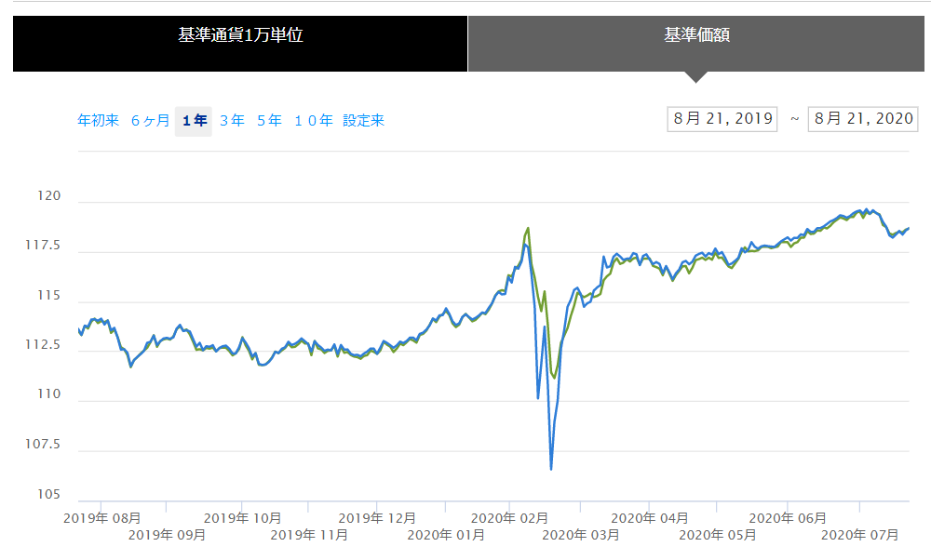Click the blue line's lowest point in March 2020
Image resolution: width=931 pixels, height=560 pixels.
551,469
